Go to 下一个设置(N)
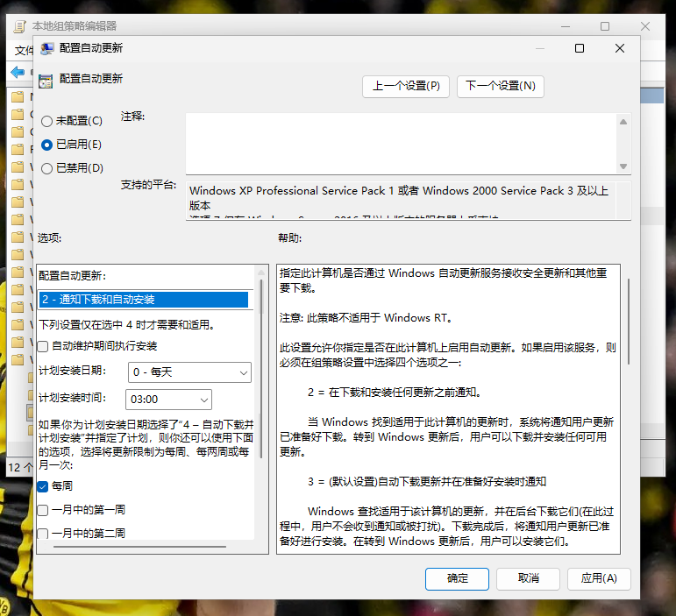The width and height of the screenshot is (676, 616). click(x=500, y=86)
